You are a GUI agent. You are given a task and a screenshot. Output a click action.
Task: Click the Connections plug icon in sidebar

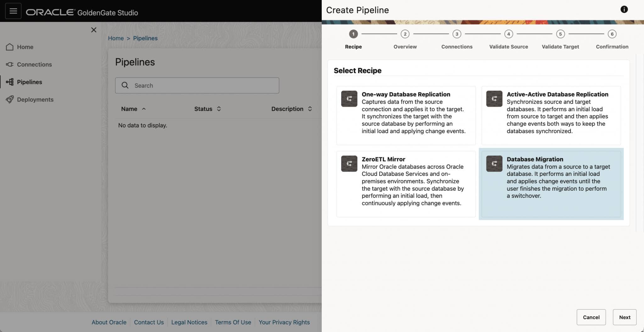click(x=10, y=64)
